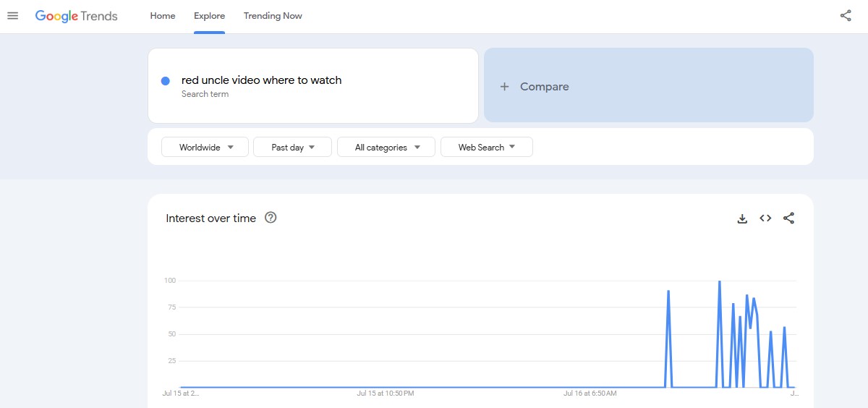868x408 pixels.
Task: Open the hamburger main menu
Action: click(12, 16)
